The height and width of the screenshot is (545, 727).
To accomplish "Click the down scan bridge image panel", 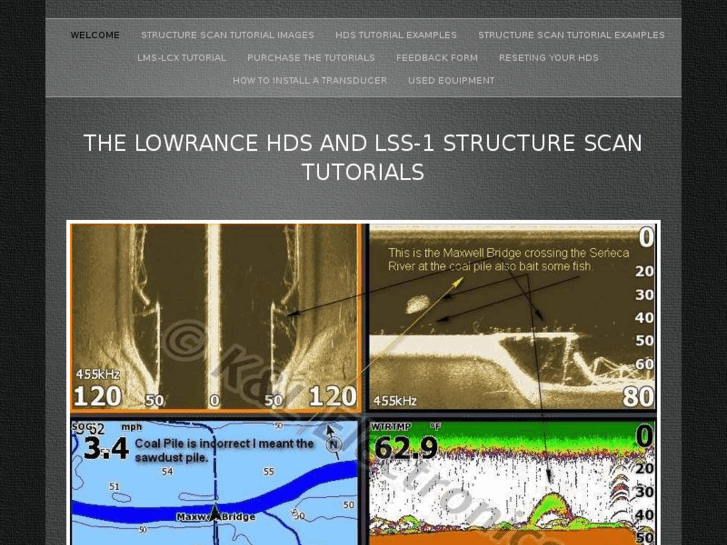I will (512, 318).
